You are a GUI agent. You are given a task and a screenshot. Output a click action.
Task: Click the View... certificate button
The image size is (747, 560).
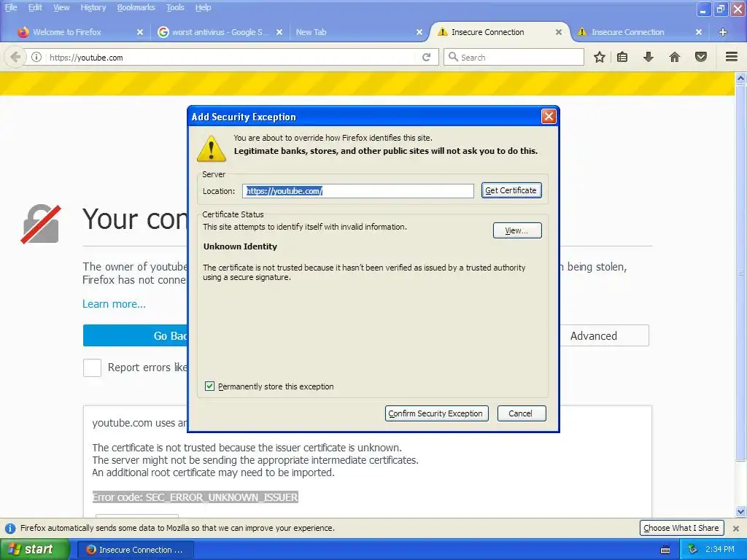[x=517, y=230]
